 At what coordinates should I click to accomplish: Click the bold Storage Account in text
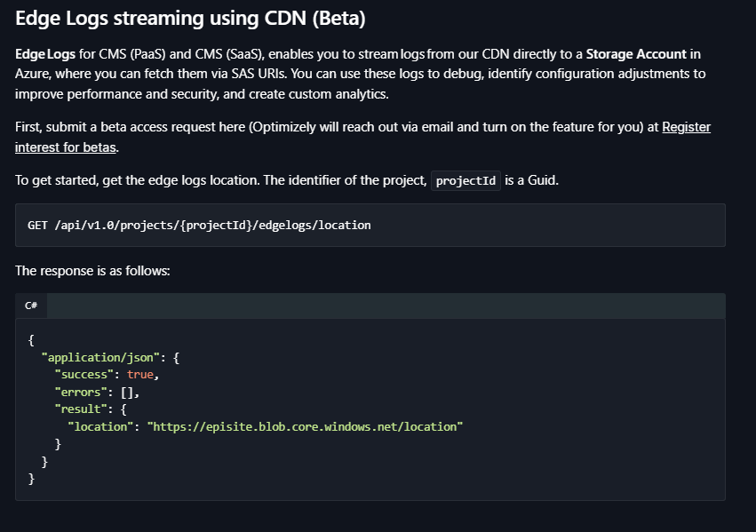(643, 54)
